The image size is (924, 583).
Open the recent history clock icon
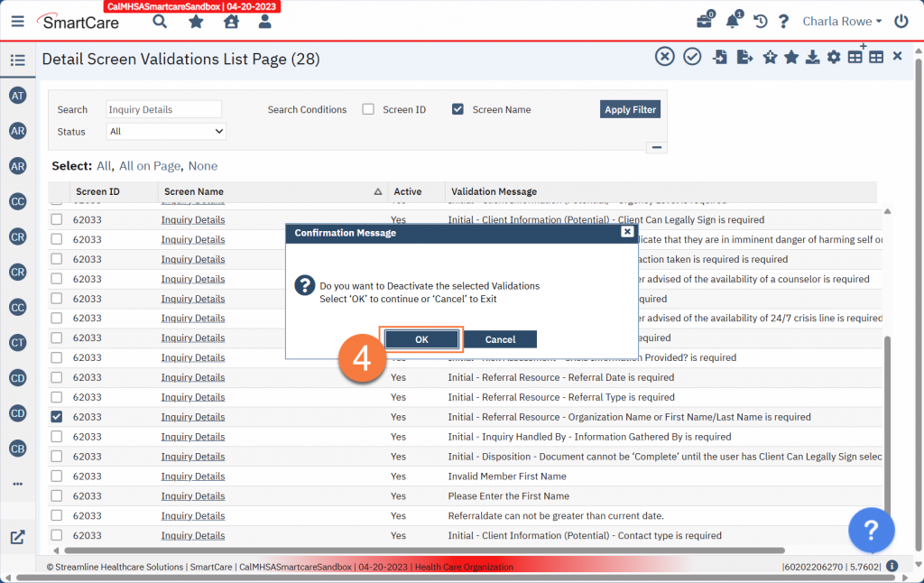(761, 22)
